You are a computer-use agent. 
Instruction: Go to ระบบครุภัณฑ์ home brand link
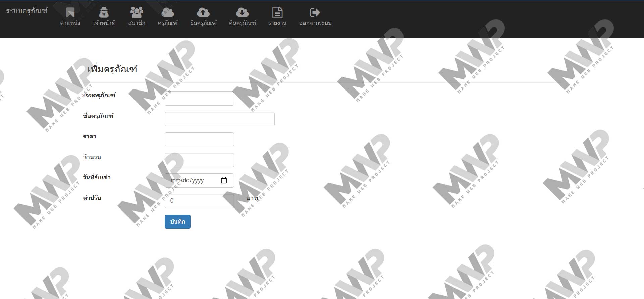(27, 11)
